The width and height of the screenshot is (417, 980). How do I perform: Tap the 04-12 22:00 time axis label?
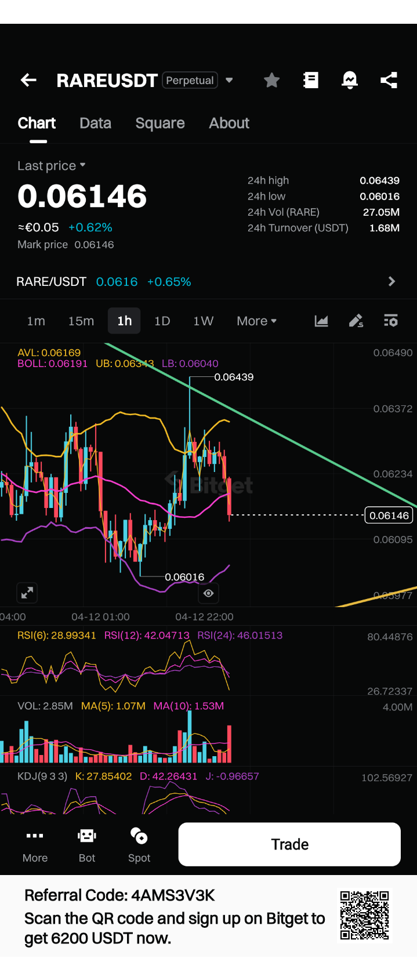click(204, 617)
